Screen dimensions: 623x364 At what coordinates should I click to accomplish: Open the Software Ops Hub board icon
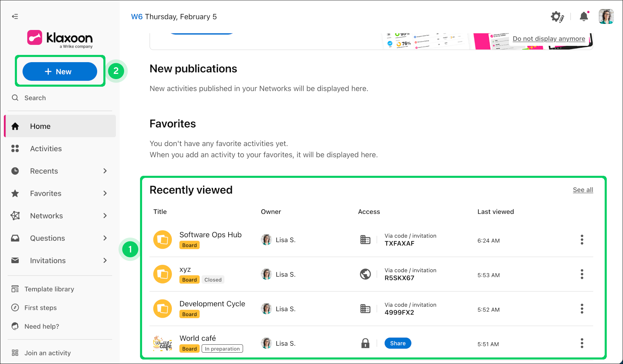(x=162, y=240)
